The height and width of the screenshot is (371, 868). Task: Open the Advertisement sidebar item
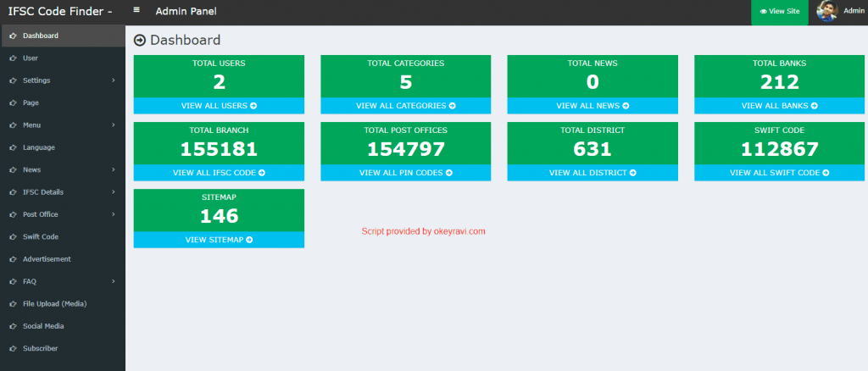click(63, 259)
